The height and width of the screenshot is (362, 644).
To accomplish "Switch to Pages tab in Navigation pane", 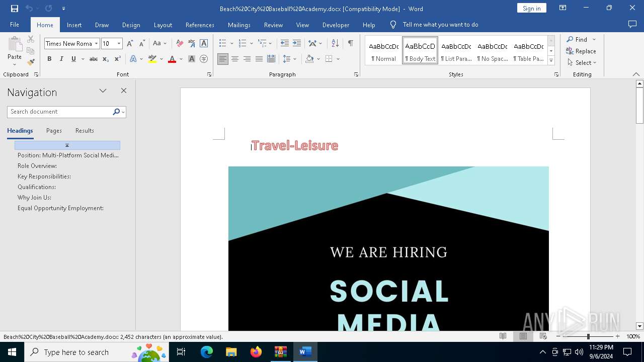I will (x=54, y=131).
